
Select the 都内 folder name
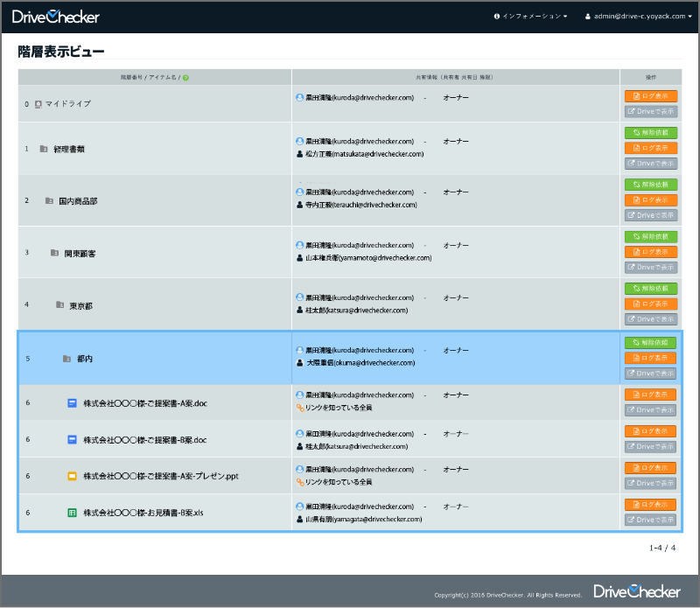pyautogui.click(x=85, y=359)
